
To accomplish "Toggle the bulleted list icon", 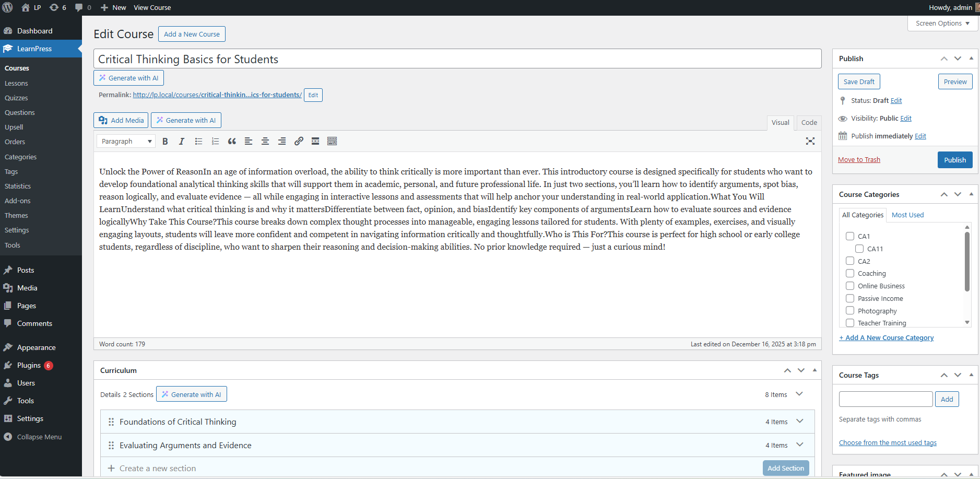I will click(198, 141).
